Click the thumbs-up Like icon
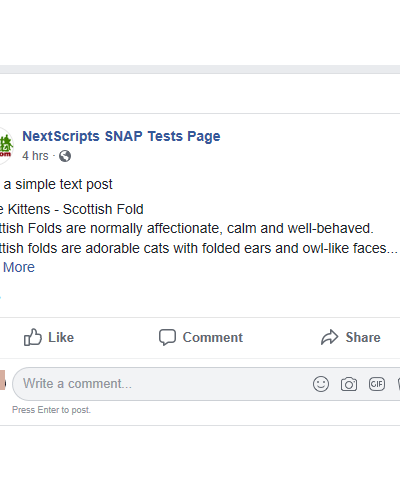400x500 pixels. click(33, 337)
